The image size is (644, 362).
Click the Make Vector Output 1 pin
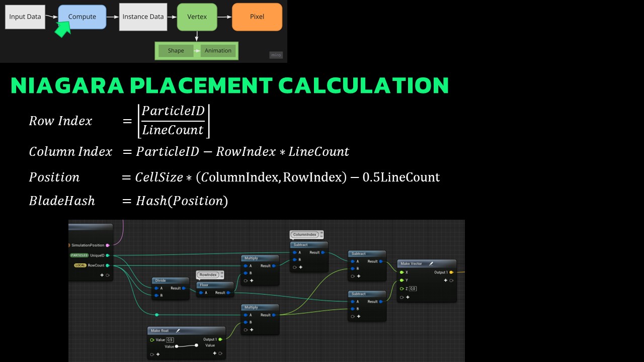451,273
